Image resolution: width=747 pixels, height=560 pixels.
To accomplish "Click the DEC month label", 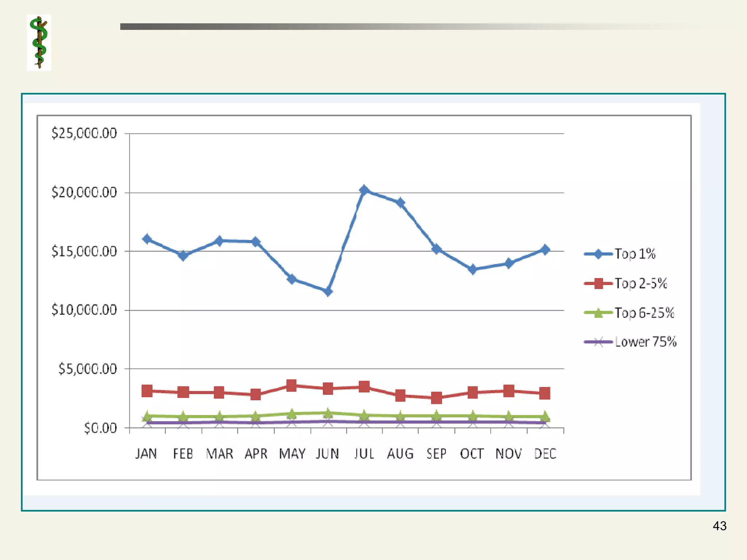I will (545, 454).
